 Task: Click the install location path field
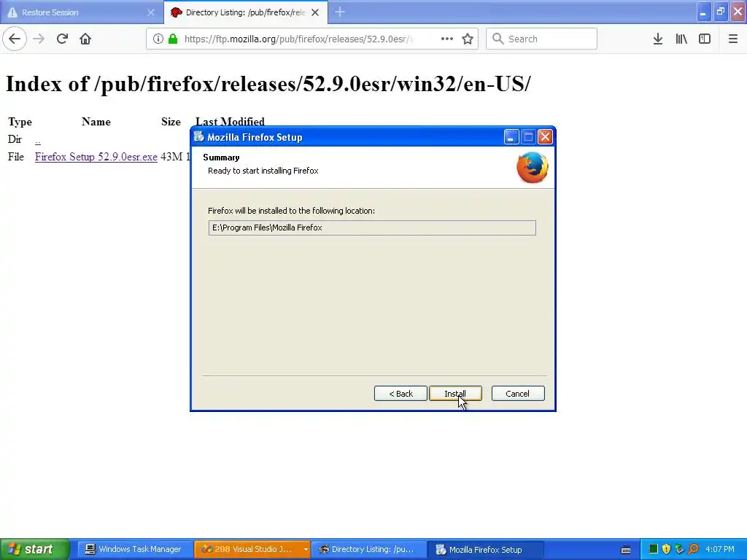[x=372, y=227]
